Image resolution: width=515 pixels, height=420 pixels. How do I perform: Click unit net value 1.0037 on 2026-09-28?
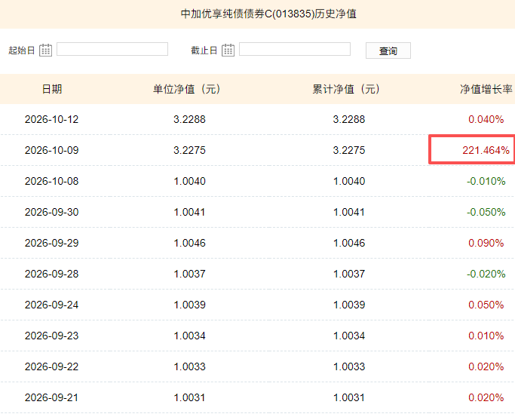click(x=189, y=274)
